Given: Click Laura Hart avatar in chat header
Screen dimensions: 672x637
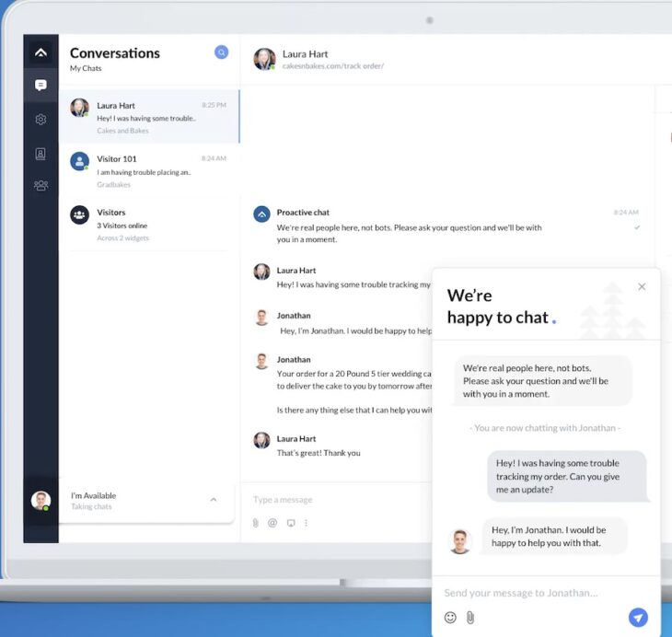Looking at the screenshot, I should point(264,59).
